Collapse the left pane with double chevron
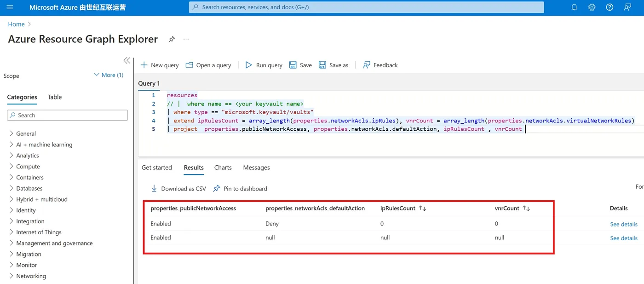The image size is (644, 284). (x=127, y=61)
